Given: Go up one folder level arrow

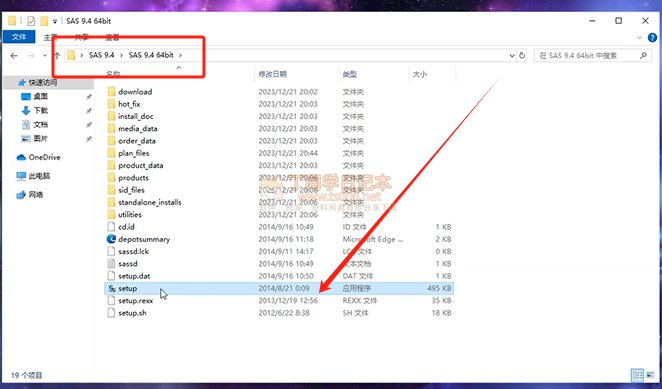Looking at the screenshot, I should [x=57, y=56].
